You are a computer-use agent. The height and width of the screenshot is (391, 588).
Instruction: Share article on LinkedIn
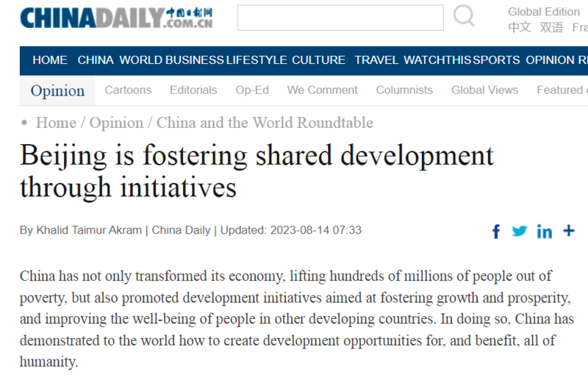point(544,232)
